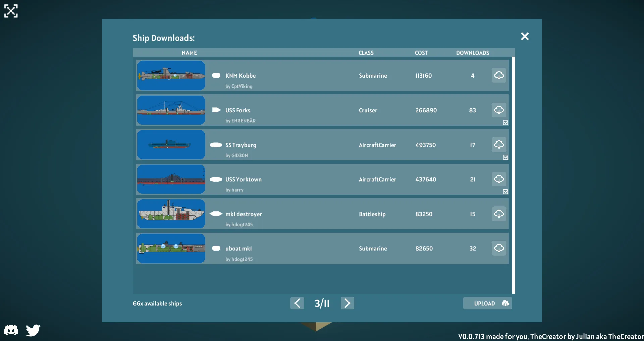The height and width of the screenshot is (341, 644).
Task: Click the Battleship class cell
Action: (372, 214)
